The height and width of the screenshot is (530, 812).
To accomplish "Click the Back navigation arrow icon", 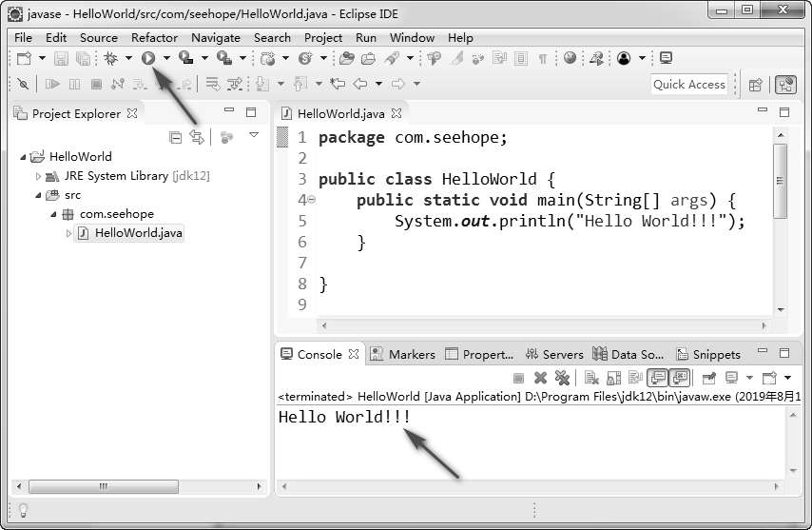I will [x=360, y=84].
